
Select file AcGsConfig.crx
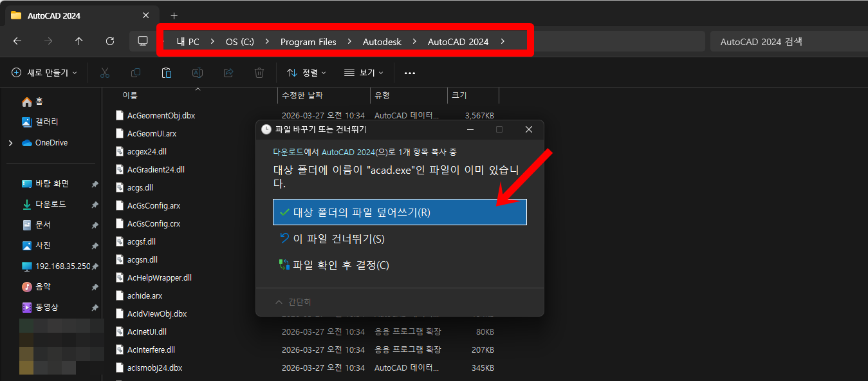[153, 224]
